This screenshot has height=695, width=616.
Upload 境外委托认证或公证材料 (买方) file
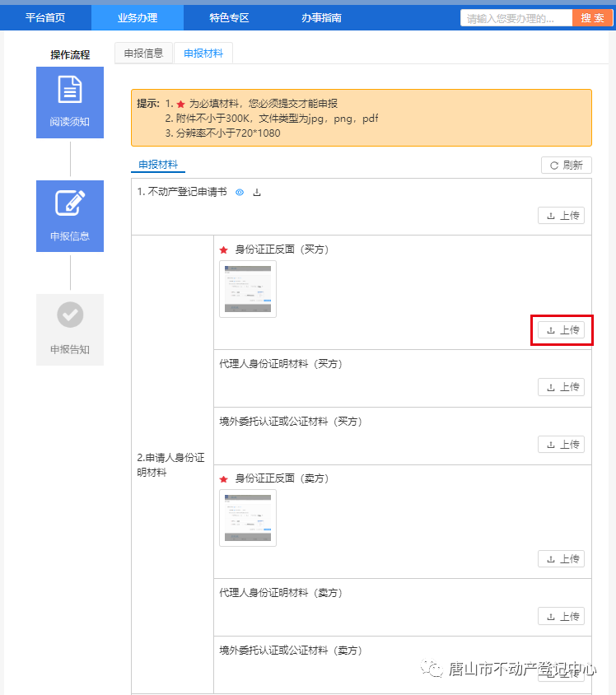pyautogui.click(x=562, y=445)
